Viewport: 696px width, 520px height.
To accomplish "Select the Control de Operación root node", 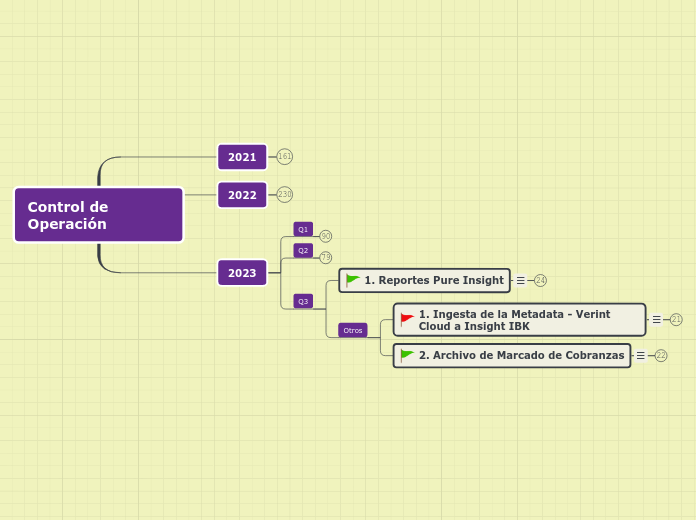I will 99,215.
